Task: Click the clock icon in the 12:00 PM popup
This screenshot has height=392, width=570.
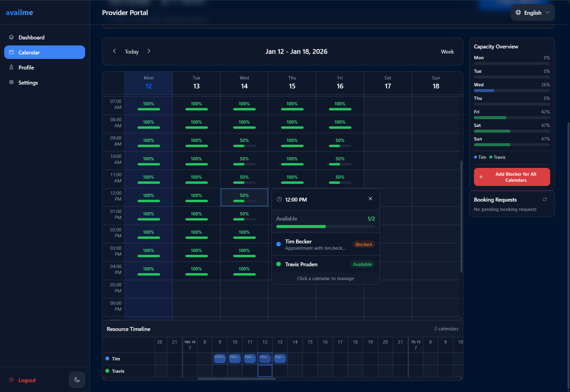Action: (x=279, y=199)
